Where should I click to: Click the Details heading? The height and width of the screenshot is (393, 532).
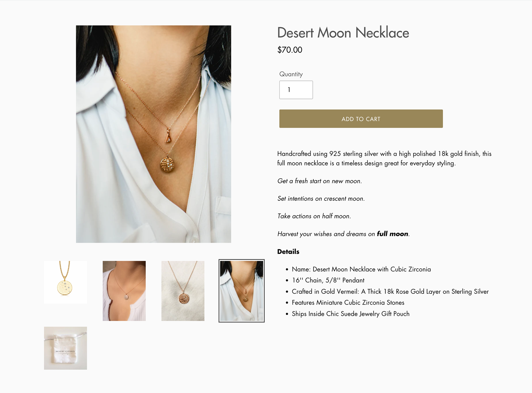click(x=288, y=252)
